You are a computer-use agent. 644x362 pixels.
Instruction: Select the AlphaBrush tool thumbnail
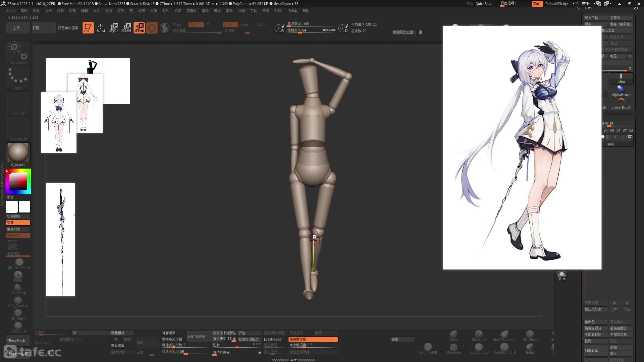click(x=621, y=91)
